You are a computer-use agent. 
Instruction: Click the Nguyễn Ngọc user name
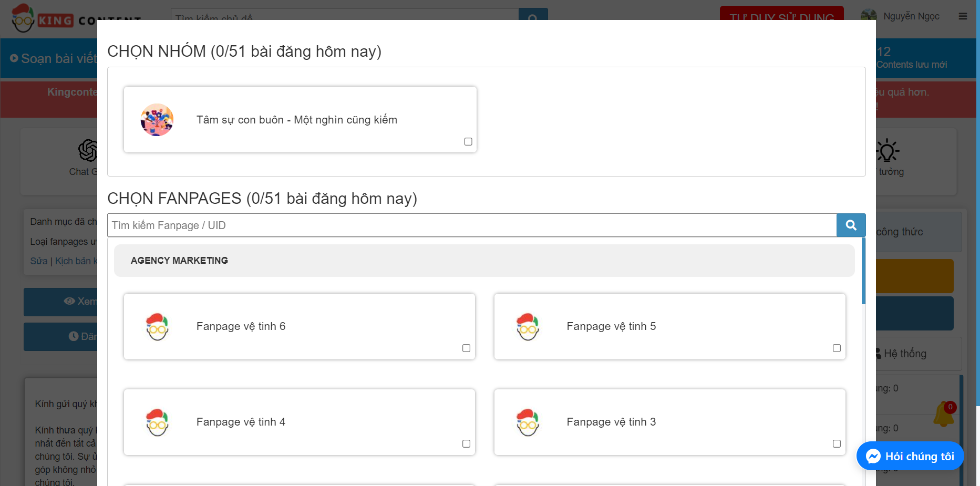[x=911, y=16]
